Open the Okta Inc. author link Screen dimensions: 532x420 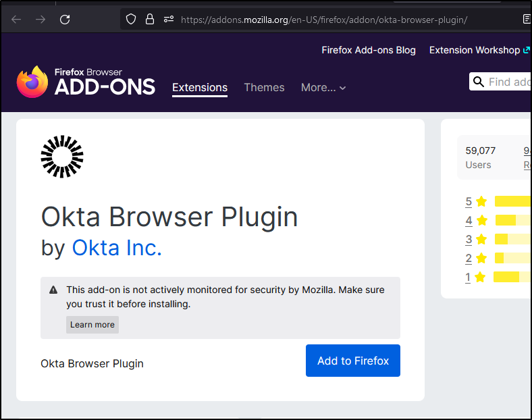point(117,248)
